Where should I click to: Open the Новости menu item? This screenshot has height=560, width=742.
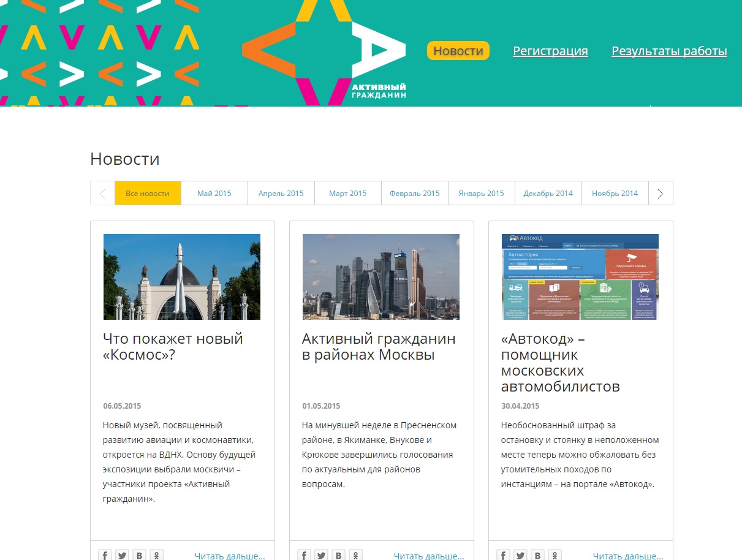[458, 51]
